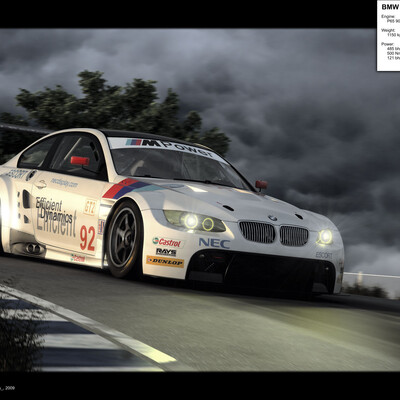Click the NEC logo on front bumper
400x400 pixels.
click(214, 243)
